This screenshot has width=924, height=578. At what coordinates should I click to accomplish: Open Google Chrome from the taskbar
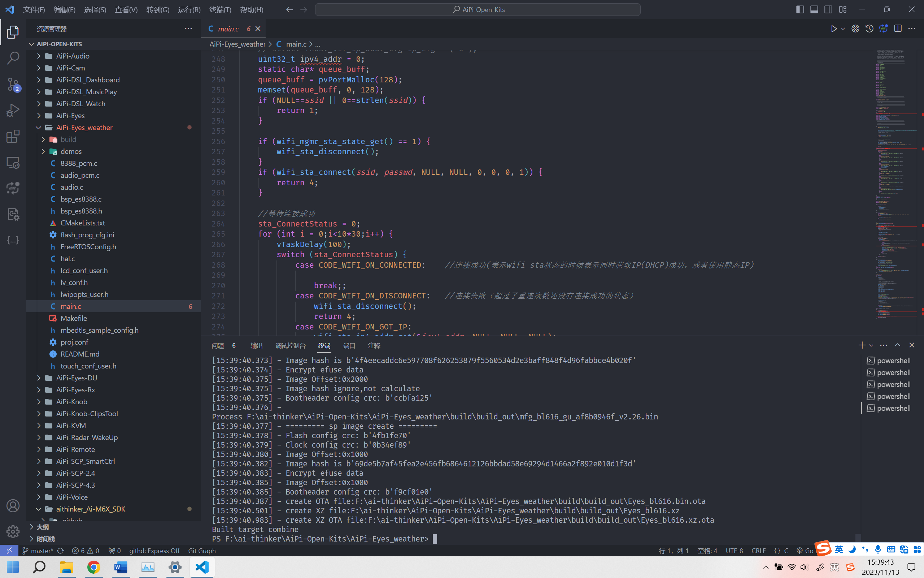pos(93,567)
